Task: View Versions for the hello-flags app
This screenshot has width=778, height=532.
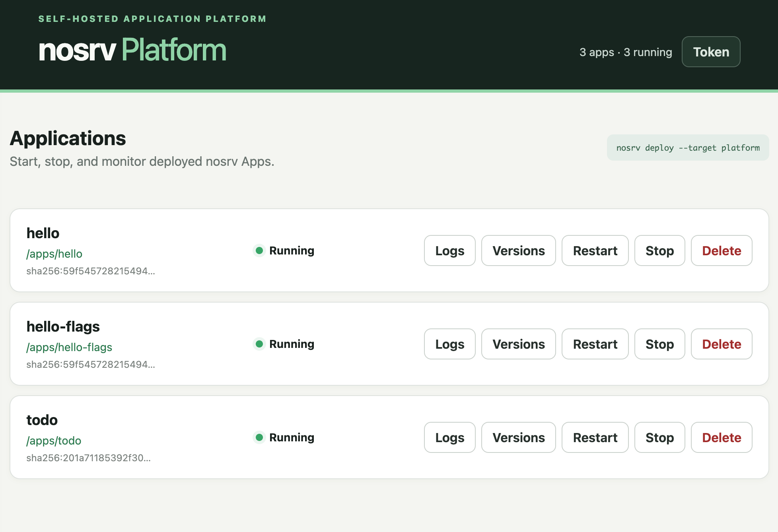Action: coord(518,344)
